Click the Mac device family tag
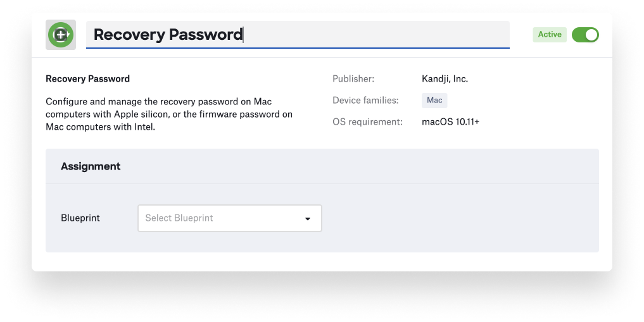 [x=434, y=100]
